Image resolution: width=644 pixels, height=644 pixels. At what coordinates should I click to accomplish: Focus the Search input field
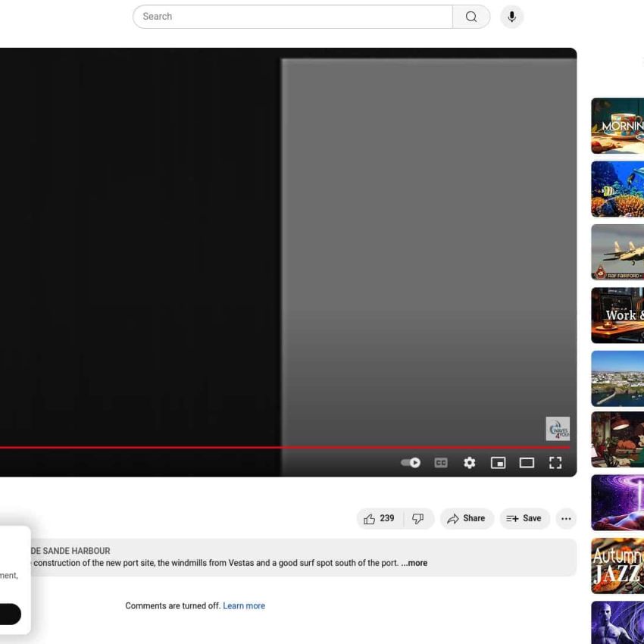(292, 17)
